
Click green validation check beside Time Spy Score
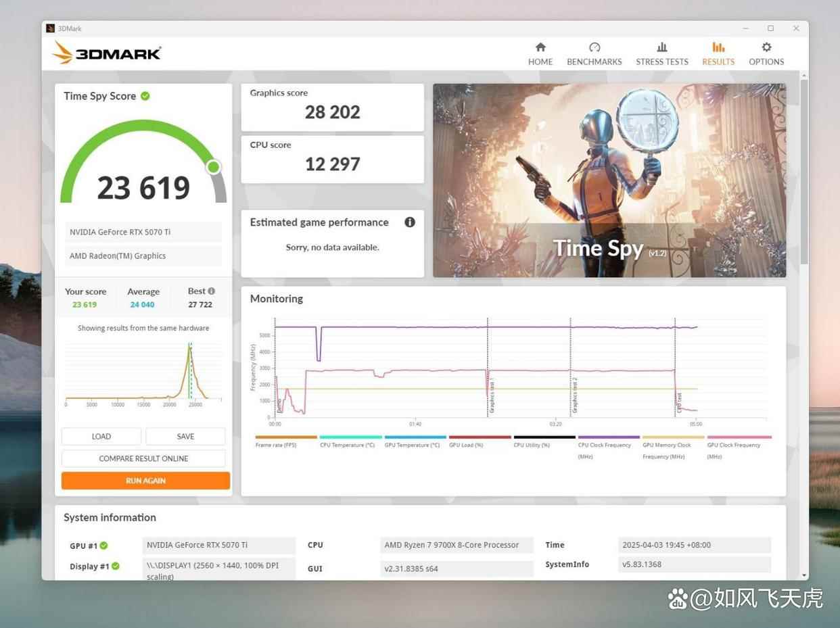click(x=145, y=96)
